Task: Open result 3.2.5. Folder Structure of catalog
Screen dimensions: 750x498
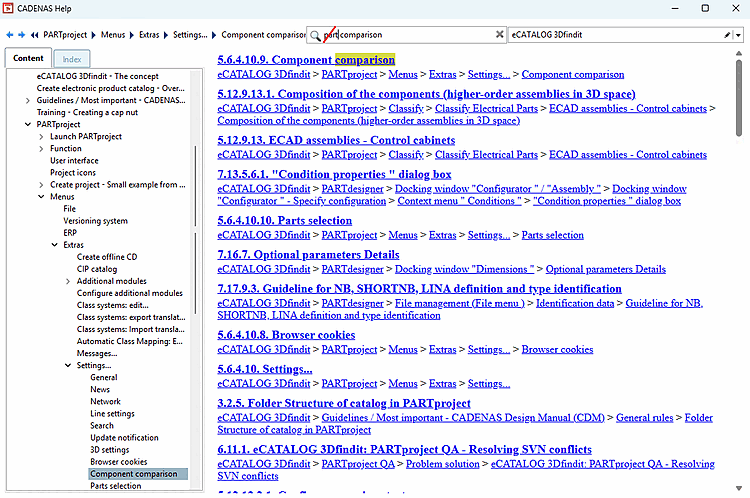Action: click(344, 403)
